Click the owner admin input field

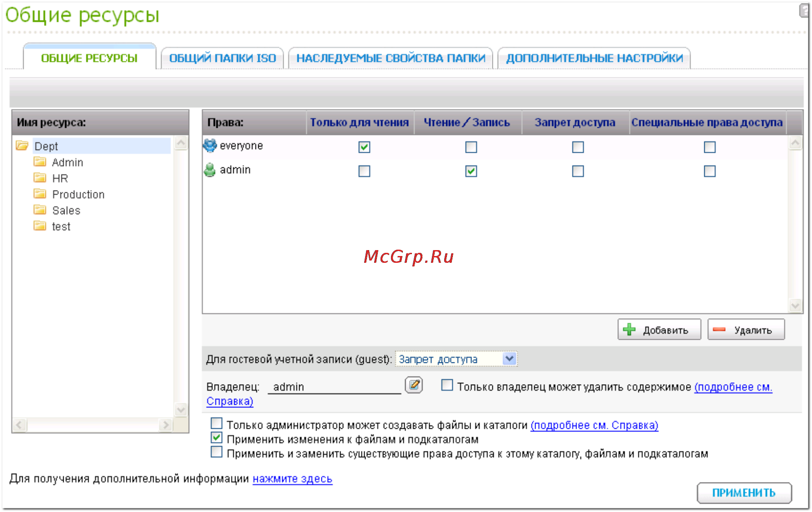click(x=335, y=387)
